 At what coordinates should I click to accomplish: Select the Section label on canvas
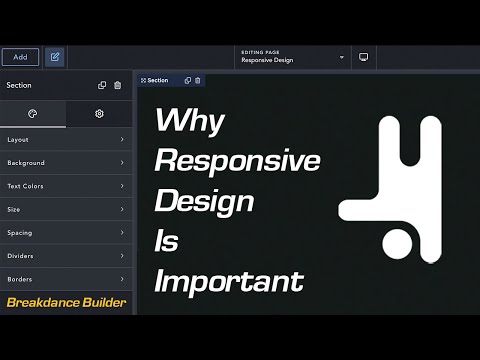[x=158, y=80]
